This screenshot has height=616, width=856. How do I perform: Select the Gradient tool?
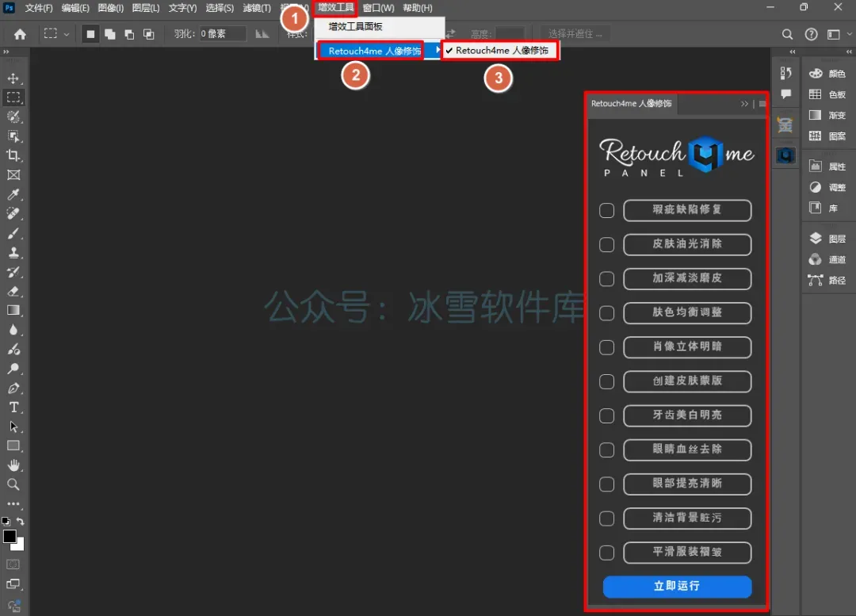pyautogui.click(x=13, y=310)
